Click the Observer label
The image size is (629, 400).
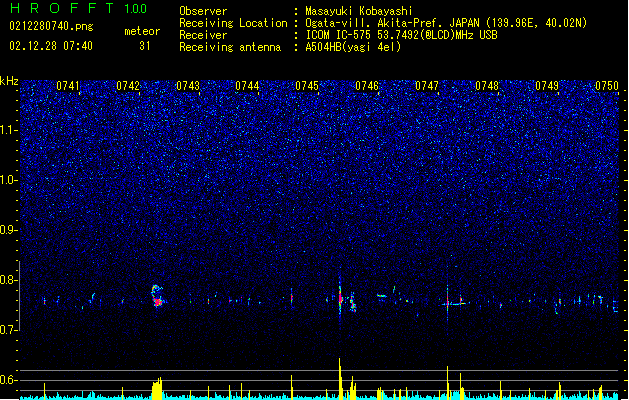[x=203, y=11]
